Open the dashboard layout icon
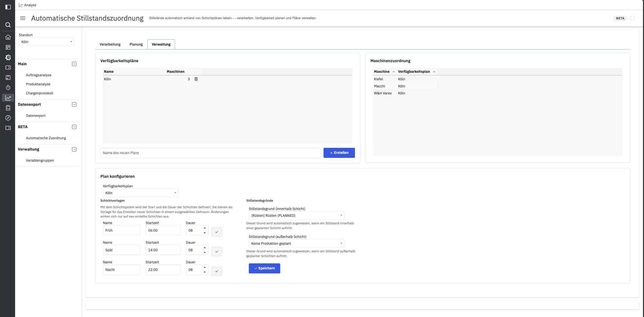Screen dimensions: 644x317 [x=8, y=47]
